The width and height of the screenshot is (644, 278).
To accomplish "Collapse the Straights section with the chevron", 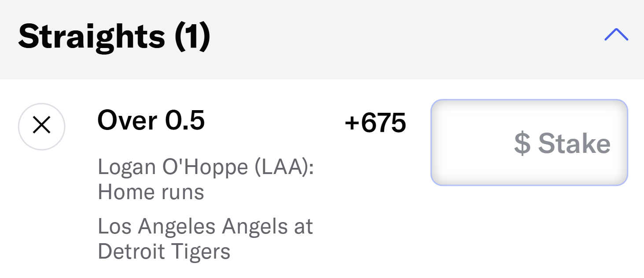I will (616, 35).
